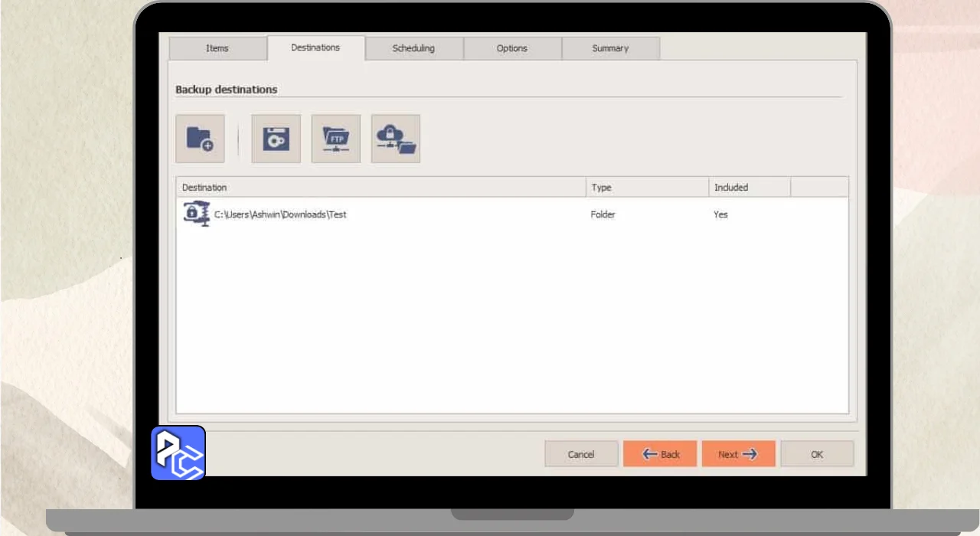Add a secure cloud storage destination
The image size is (980, 536).
pos(395,139)
